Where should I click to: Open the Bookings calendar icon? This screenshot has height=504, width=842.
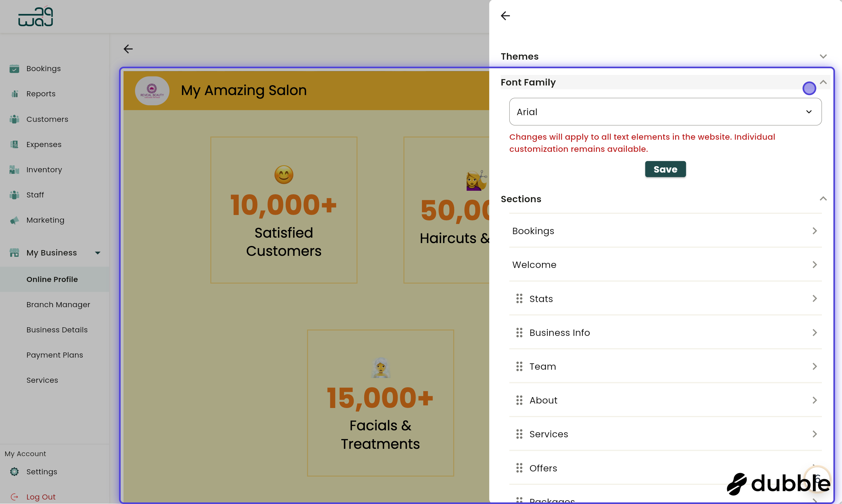tap(14, 69)
